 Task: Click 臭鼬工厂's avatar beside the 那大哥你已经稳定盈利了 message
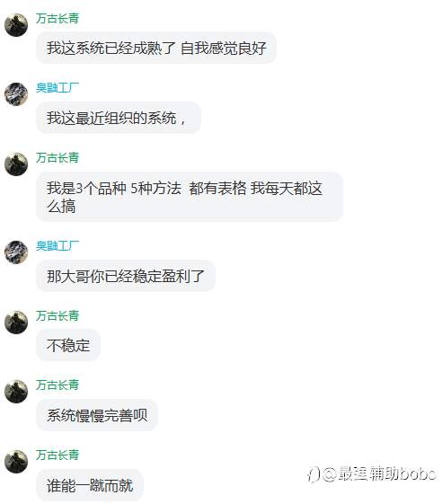click(x=16, y=252)
